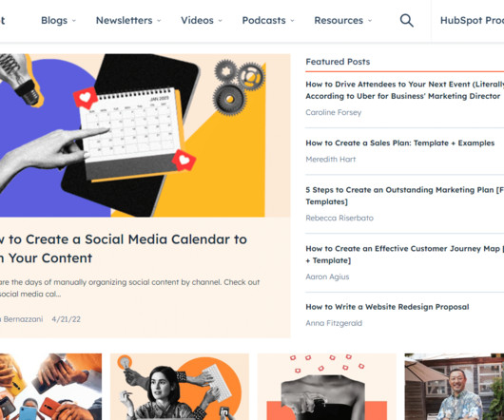
Task: Expand the Newsletters dropdown chevron
Action: [159, 21]
